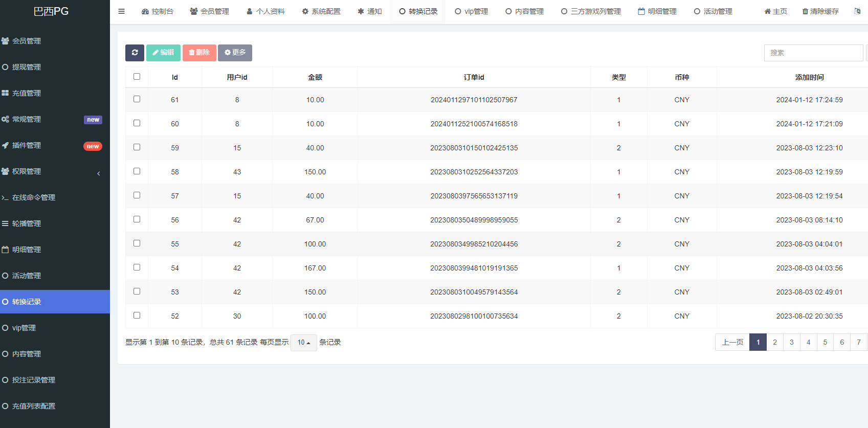Screen dimensions: 868x428
Task: Check the row with Id 55
Action: click(137, 243)
